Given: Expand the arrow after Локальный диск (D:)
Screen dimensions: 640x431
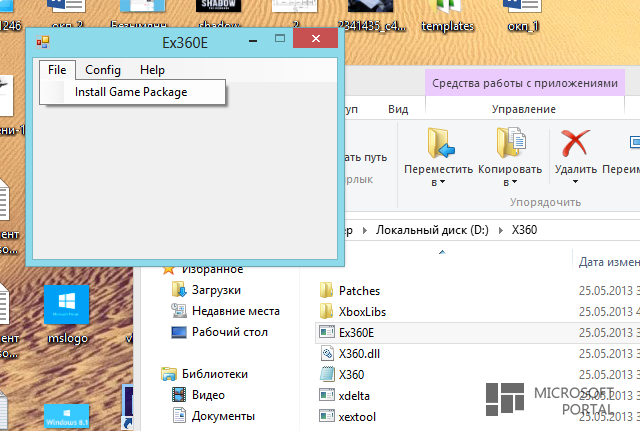Looking at the screenshot, I should tap(500, 230).
